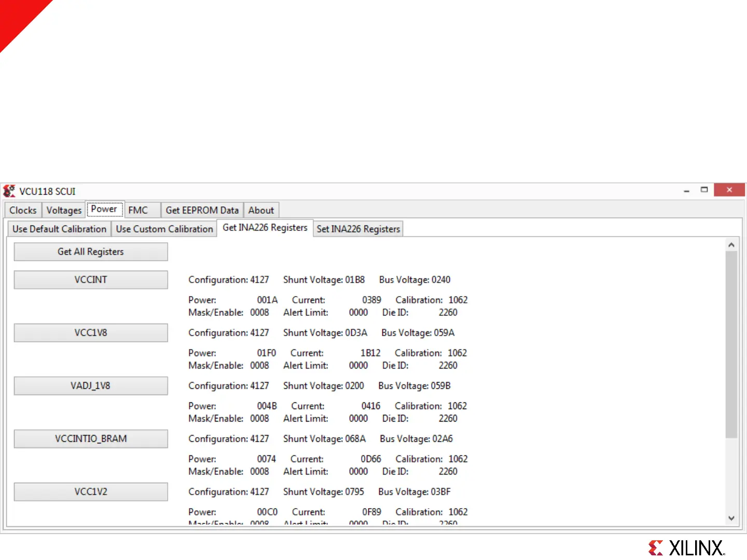
Task: Switch to Use Default Calibration tab
Action: (x=59, y=229)
